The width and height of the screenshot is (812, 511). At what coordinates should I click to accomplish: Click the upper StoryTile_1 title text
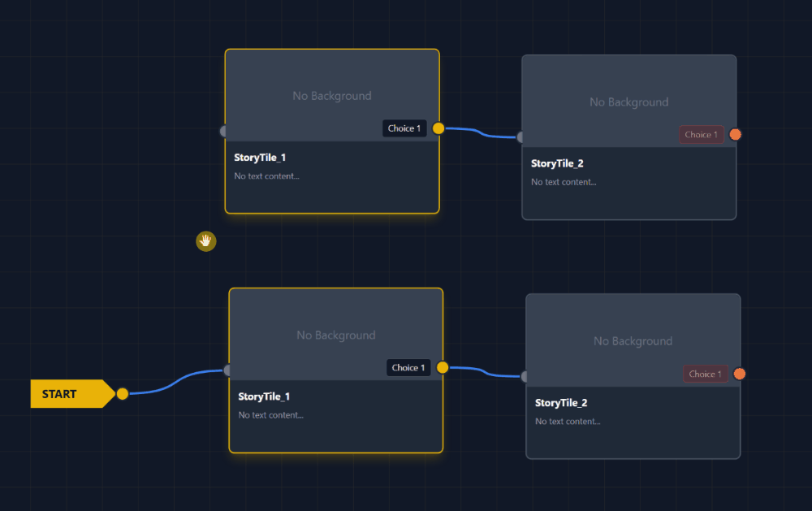(260, 158)
